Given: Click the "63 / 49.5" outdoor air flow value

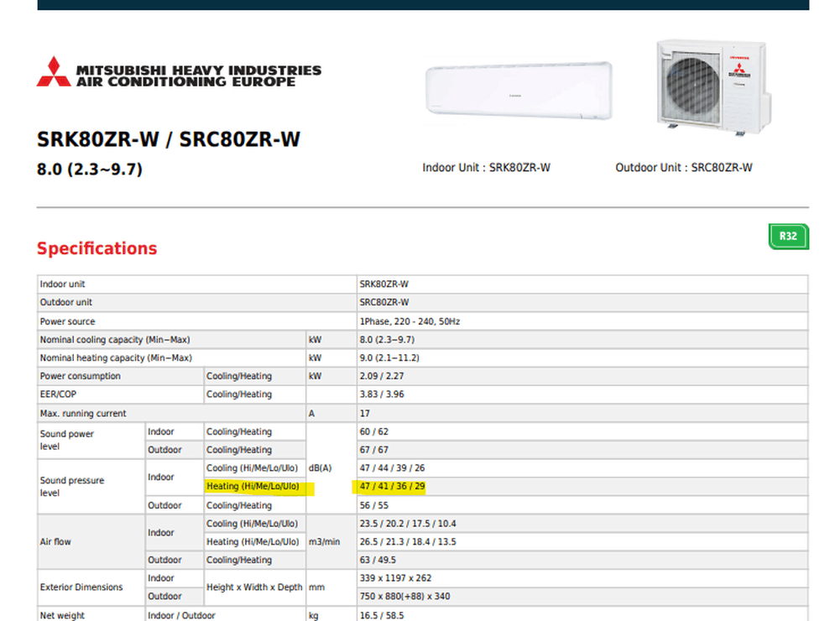Looking at the screenshot, I should (378, 561).
